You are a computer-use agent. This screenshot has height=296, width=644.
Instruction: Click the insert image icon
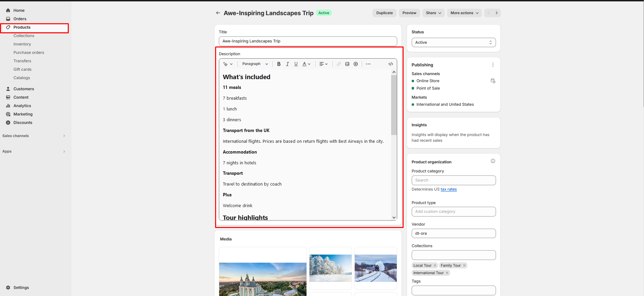[x=347, y=64]
